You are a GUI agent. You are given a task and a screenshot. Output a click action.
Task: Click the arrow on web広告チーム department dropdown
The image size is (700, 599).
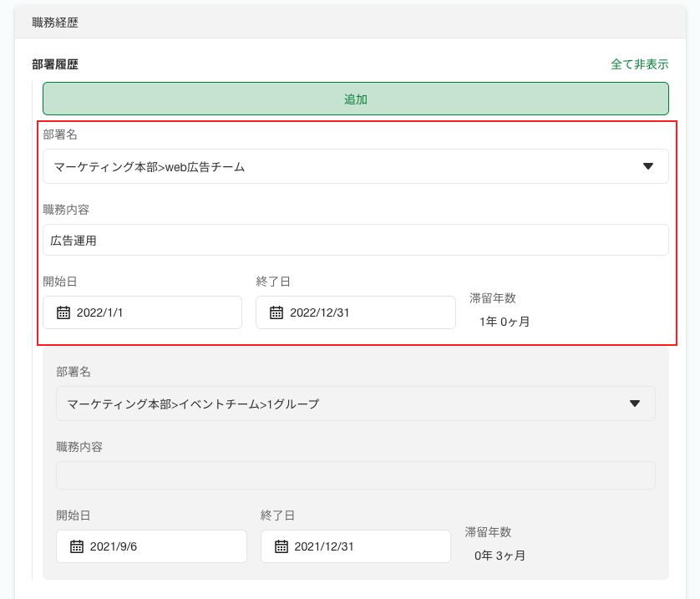tap(648, 166)
